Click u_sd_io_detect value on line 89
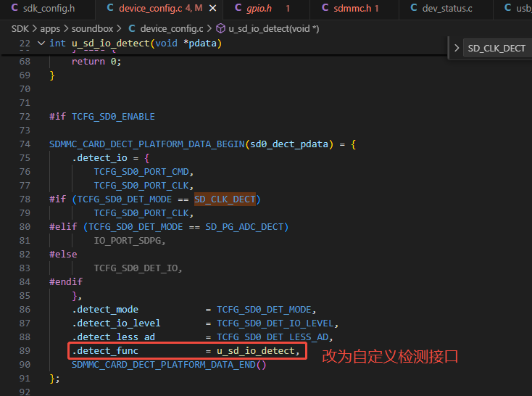 point(256,350)
